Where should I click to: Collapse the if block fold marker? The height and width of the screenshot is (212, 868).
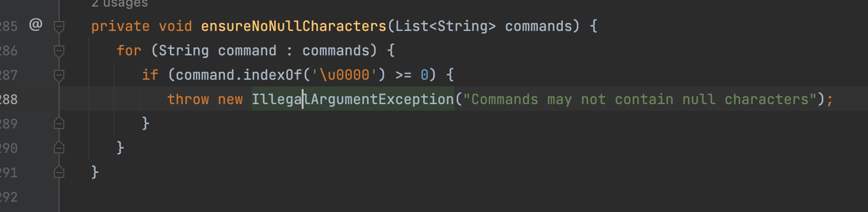[59, 76]
